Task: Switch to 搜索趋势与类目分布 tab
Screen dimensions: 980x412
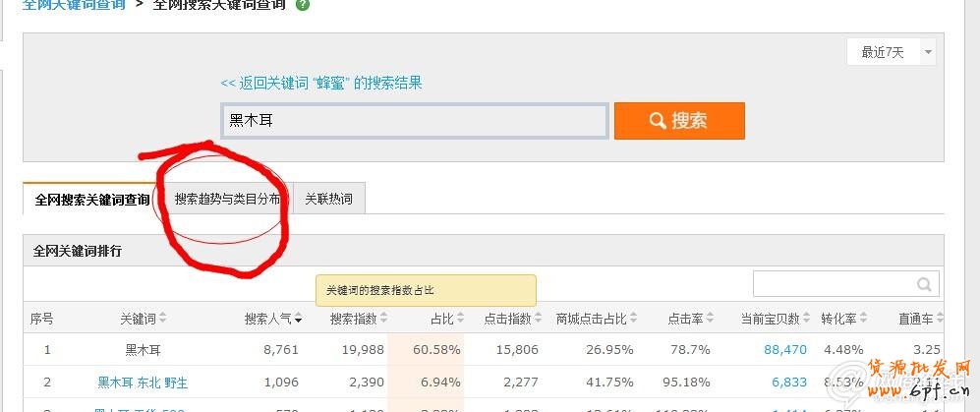Action: pos(227,199)
